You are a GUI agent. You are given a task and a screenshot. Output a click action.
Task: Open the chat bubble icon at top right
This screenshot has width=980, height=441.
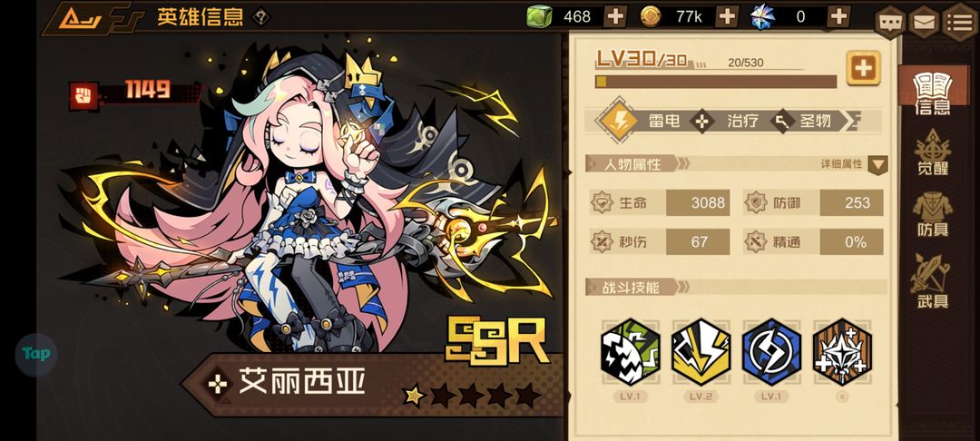(x=890, y=22)
